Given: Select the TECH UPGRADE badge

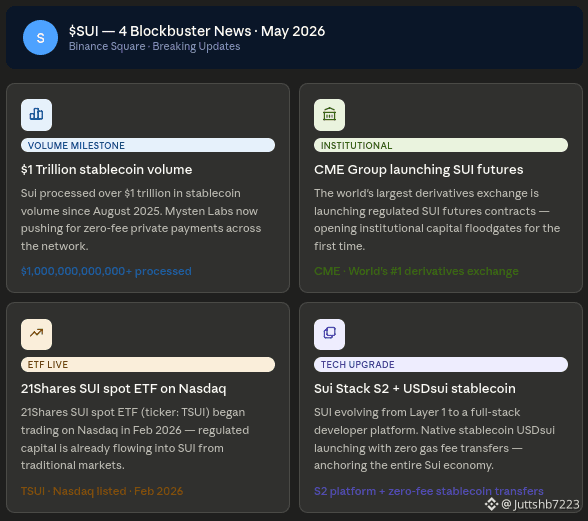Looking at the screenshot, I should pyautogui.click(x=441, y=365).
